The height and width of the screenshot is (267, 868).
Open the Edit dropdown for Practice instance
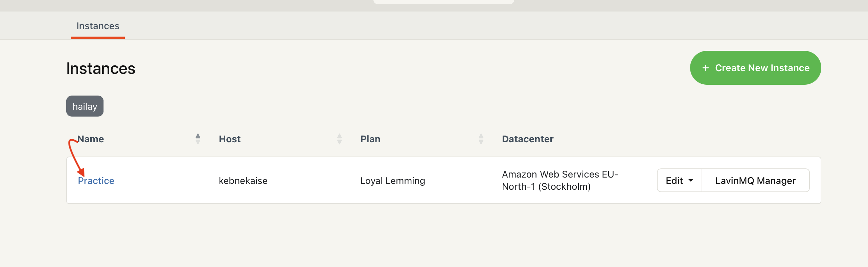[x=679, y=180]
